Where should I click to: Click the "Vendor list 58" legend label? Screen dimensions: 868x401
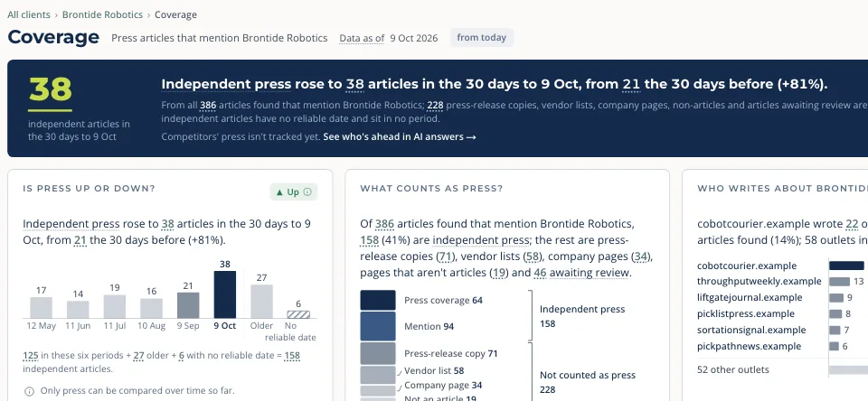tap(434, 370)
